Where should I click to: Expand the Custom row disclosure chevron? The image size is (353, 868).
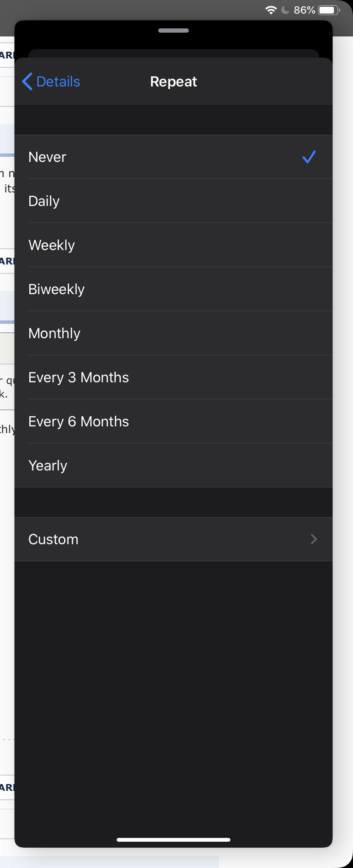click(x=314, y=539)
